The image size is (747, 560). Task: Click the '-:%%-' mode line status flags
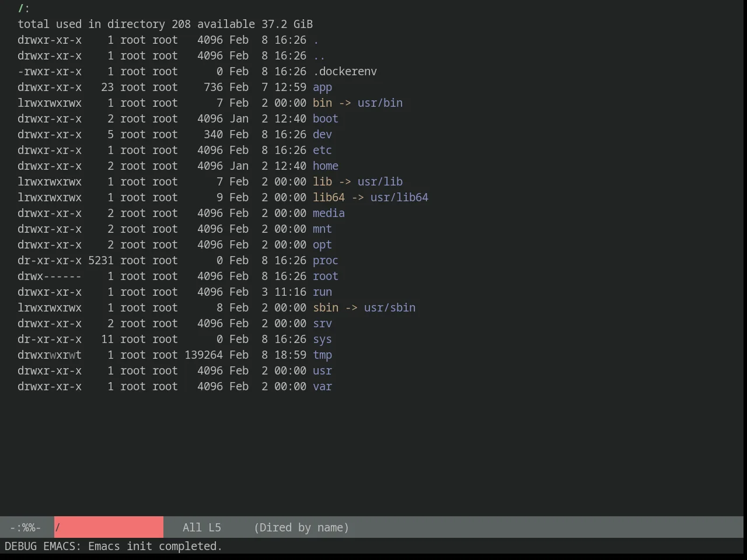click(x=25, y=528)
